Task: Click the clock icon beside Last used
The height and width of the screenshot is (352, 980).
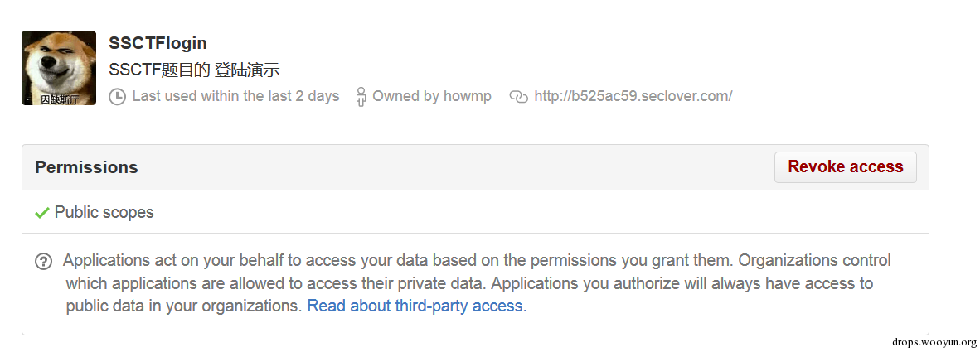Action: tap(117, 97)
